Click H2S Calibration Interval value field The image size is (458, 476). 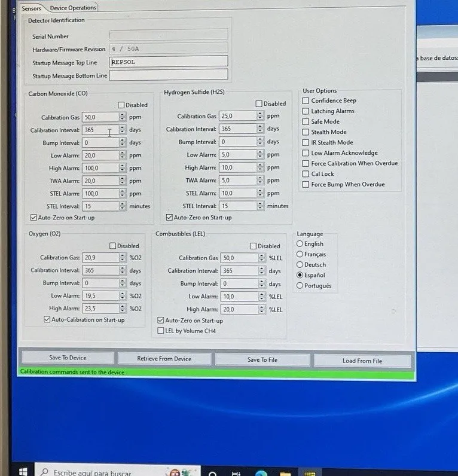[x=238, y=129]
